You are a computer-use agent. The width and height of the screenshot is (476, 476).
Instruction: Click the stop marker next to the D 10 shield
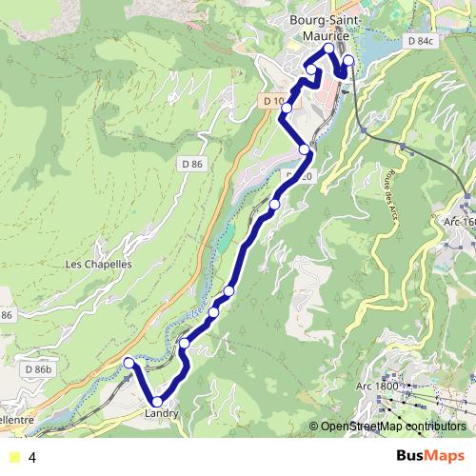(287, 109)
